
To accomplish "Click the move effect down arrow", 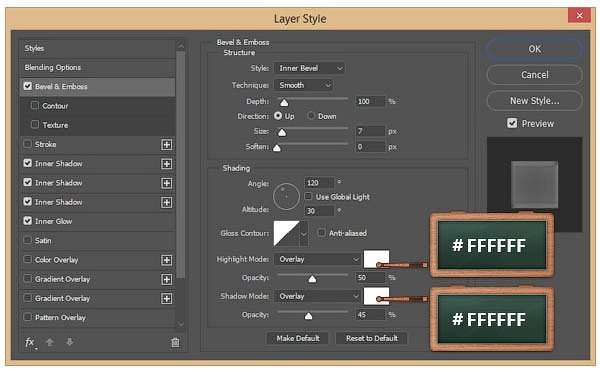I will (x=69, y=342).
